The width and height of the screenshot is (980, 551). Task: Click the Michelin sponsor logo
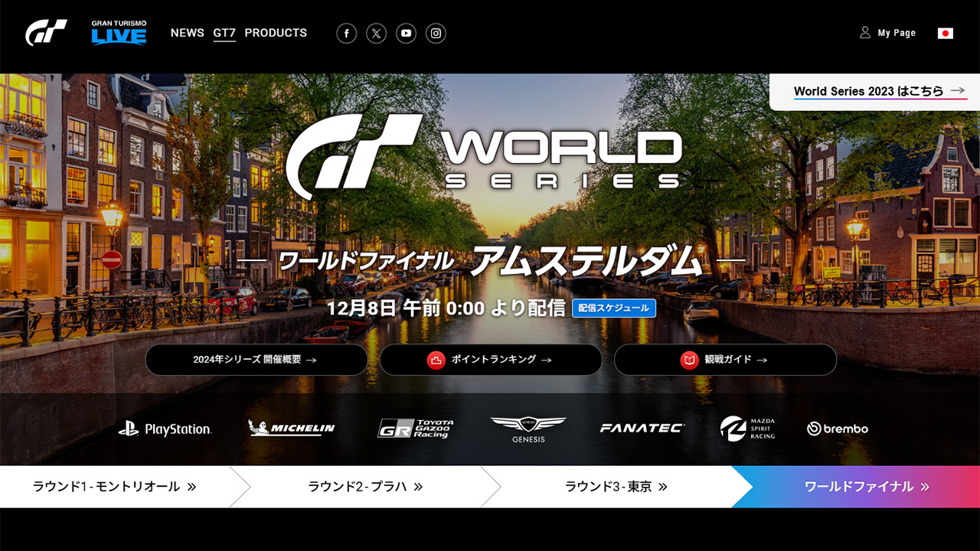click(x=292, y=428)
